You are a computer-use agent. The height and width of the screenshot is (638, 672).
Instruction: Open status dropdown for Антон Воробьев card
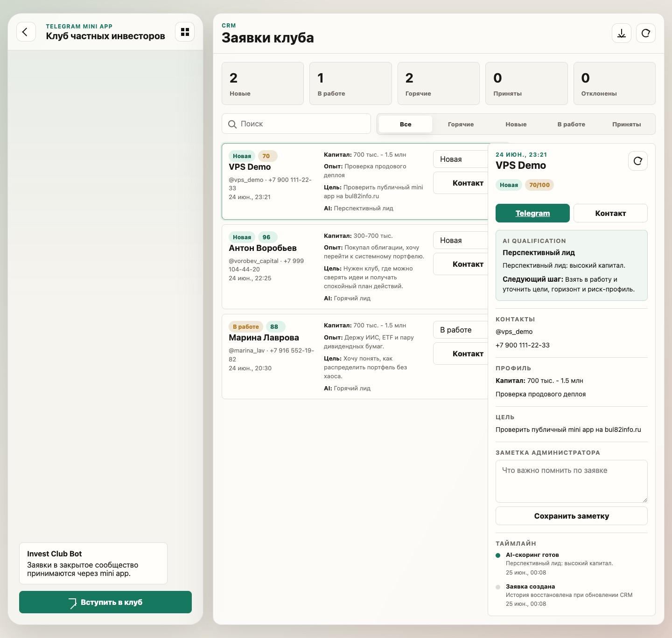461,240
